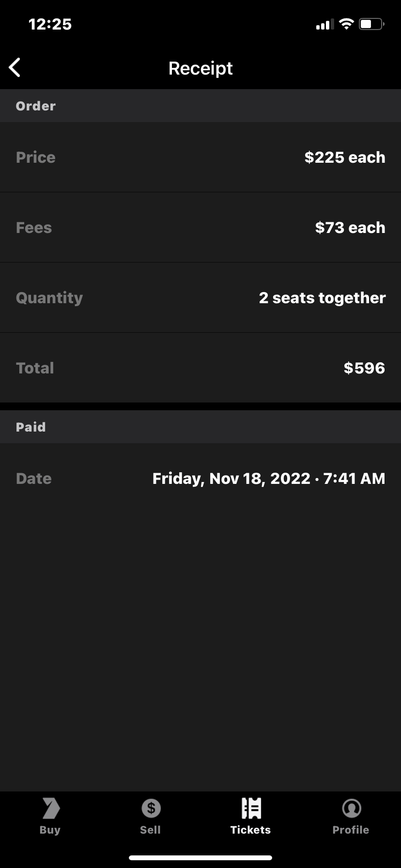Screen dimensions: 401x868
Task: Tap the battery indicator icon
Action: pyautogui.click(x=371, y=24)
